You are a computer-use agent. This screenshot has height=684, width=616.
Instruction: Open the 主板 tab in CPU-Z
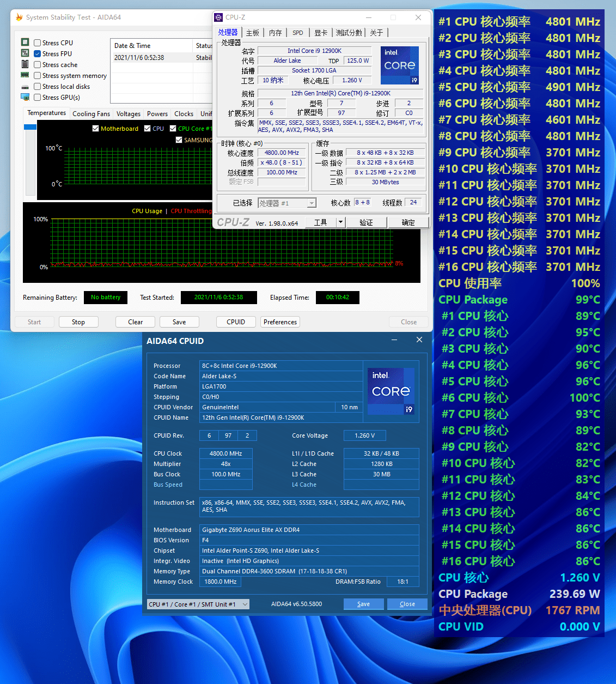coord(253,33)
